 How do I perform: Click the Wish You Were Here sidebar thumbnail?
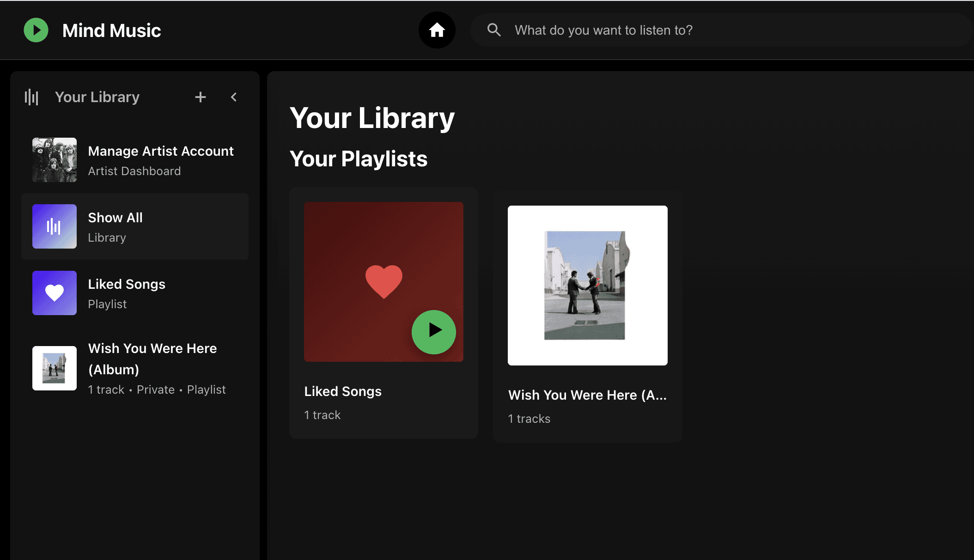55,368
